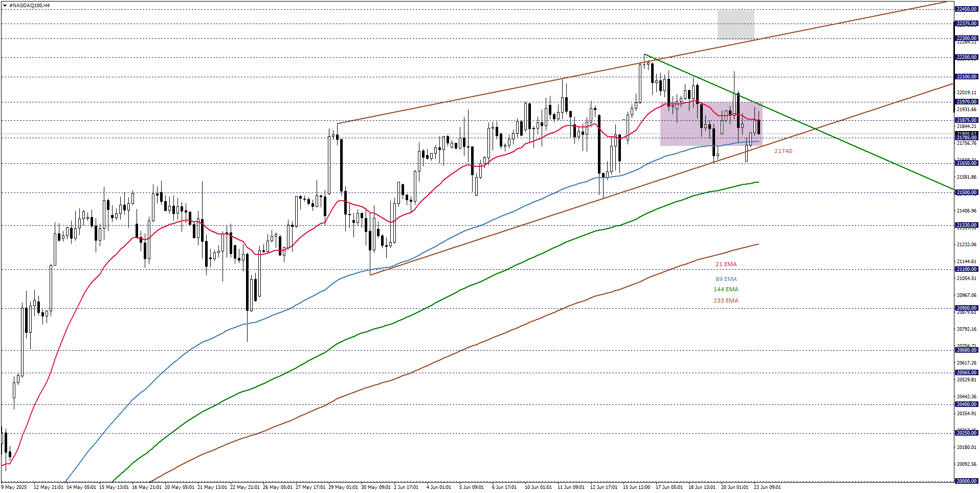
Task: Select the 21970.00 price level tag
Action: (966, 102)
